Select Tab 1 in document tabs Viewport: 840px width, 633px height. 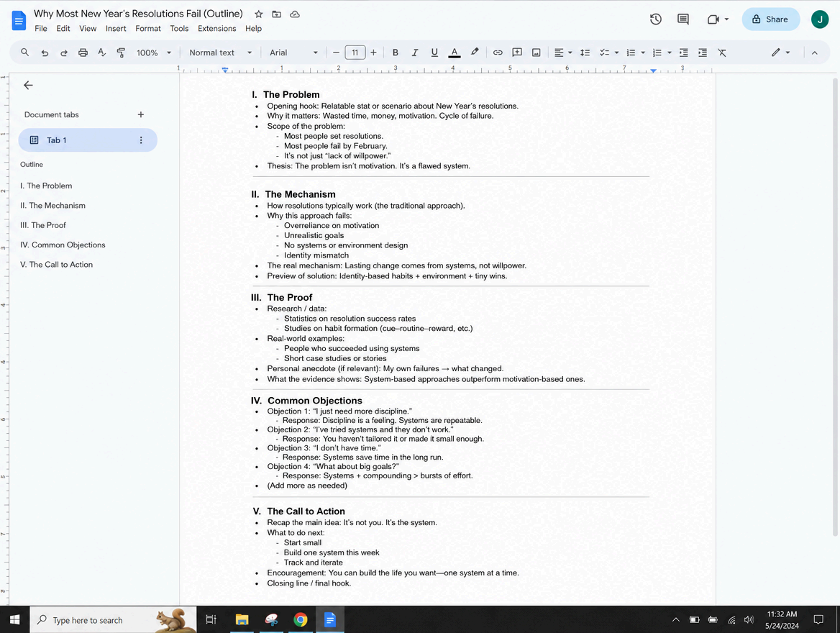coord(88,140)
